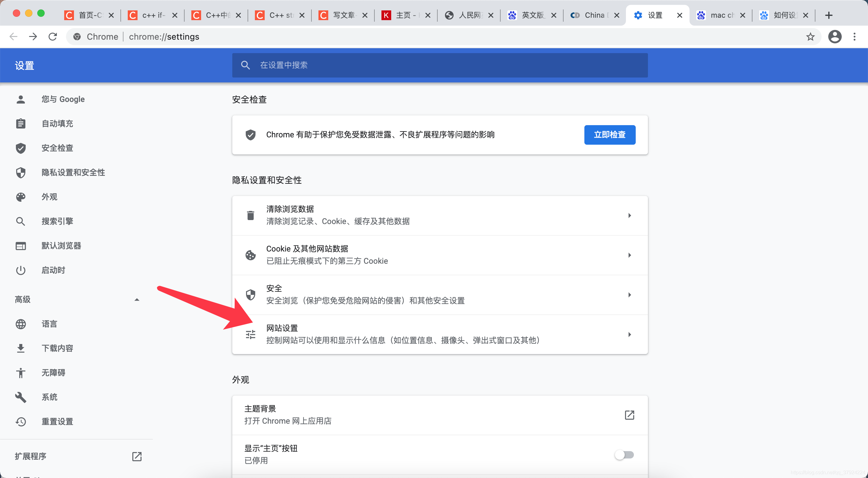The image size is (868, 478).
Task: Expand Cookie 及其他网站数据 row
Action: (x=629, y=255)
